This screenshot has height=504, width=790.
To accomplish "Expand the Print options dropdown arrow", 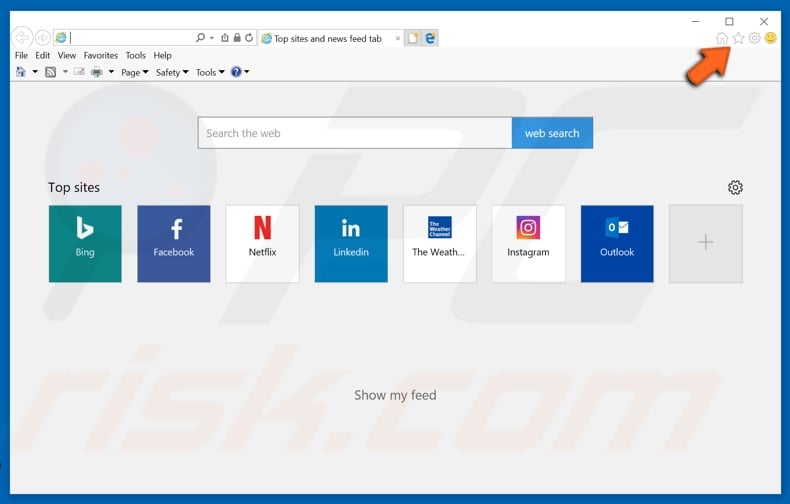I will 111,72.
